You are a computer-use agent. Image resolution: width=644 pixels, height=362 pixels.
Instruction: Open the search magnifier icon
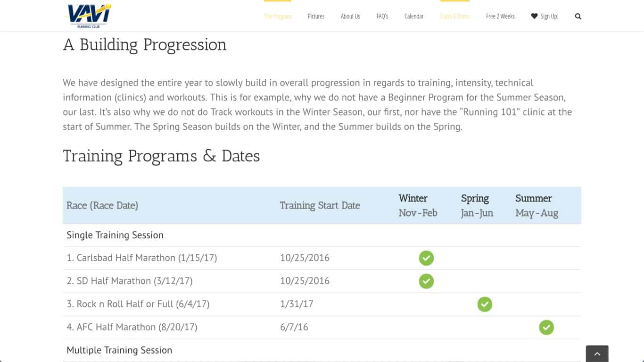coord(578,17)
